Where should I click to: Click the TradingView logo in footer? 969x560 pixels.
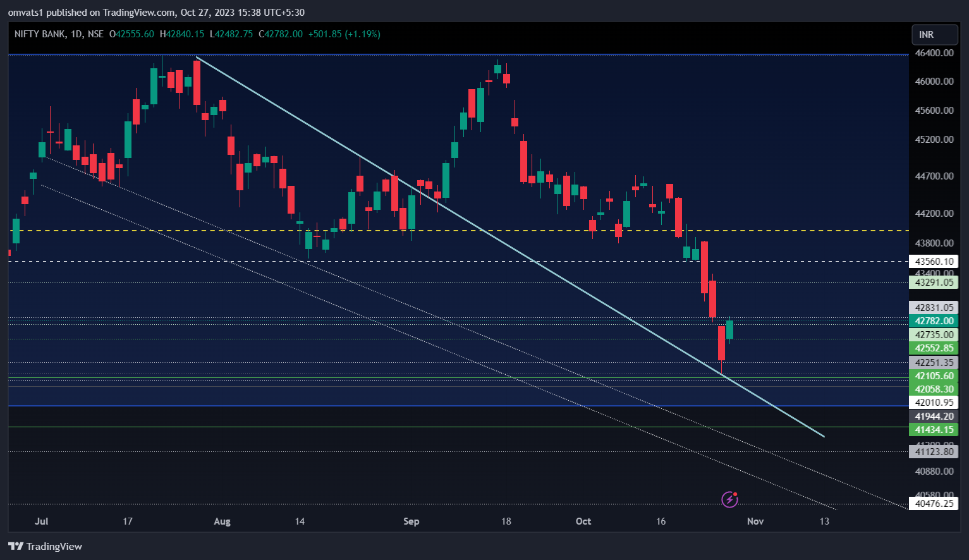point(46,546)
